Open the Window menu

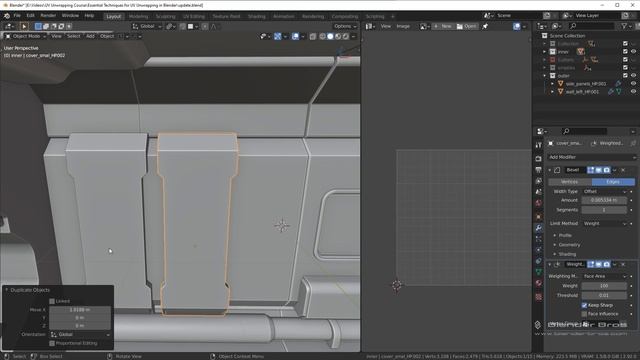click(x=70, y=16)
